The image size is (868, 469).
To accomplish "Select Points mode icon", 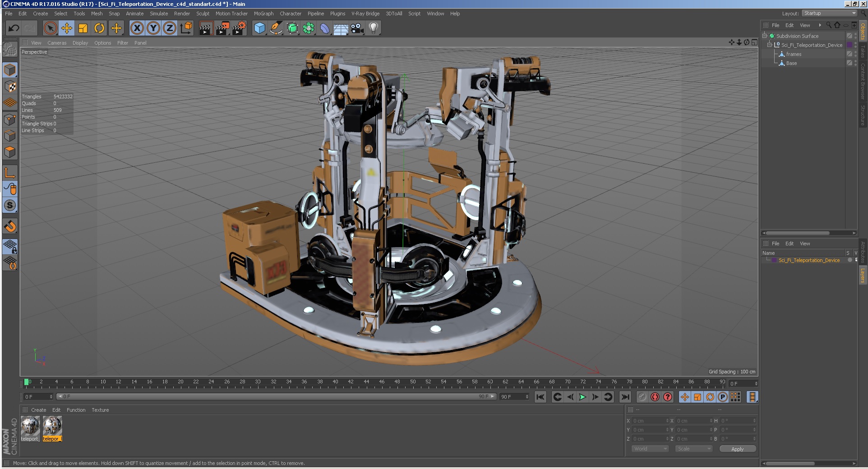I will click(10, 120).
